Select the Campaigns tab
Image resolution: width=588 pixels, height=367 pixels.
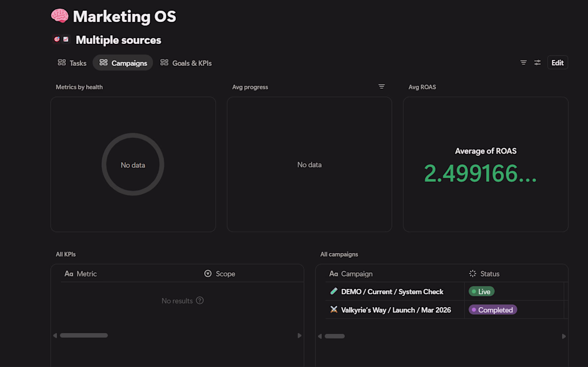pos(123,63)
